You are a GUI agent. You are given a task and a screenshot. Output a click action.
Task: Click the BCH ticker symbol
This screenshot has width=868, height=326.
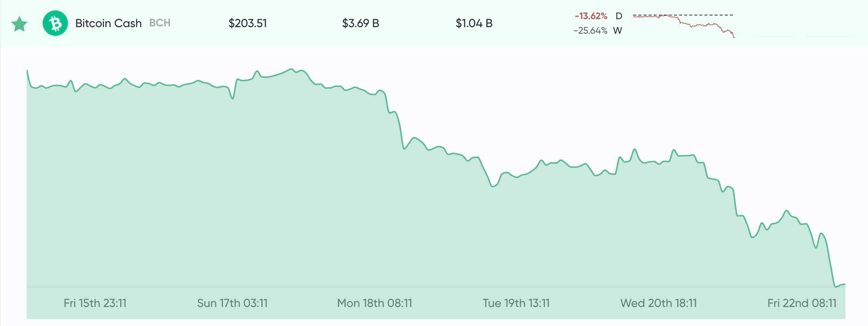[160, 23]
